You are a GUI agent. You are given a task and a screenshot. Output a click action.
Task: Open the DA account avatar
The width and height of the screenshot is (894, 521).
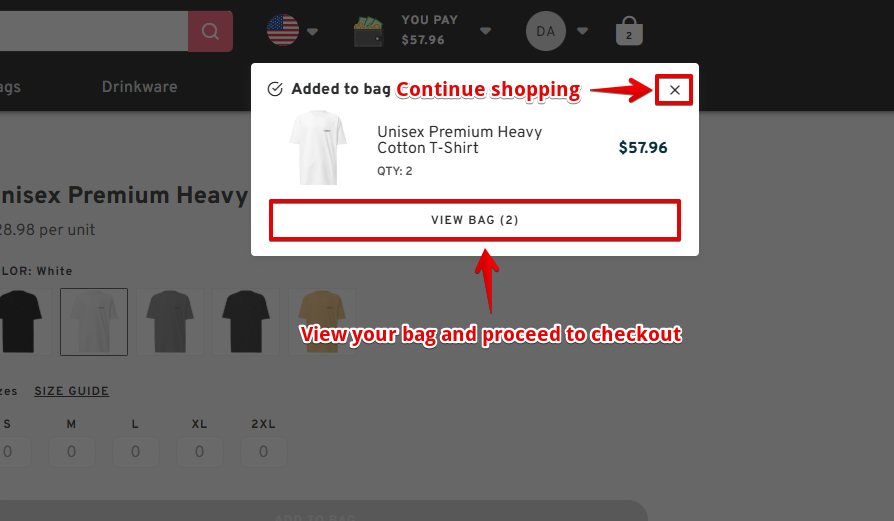pyautogui.click(x=546, y=31)
